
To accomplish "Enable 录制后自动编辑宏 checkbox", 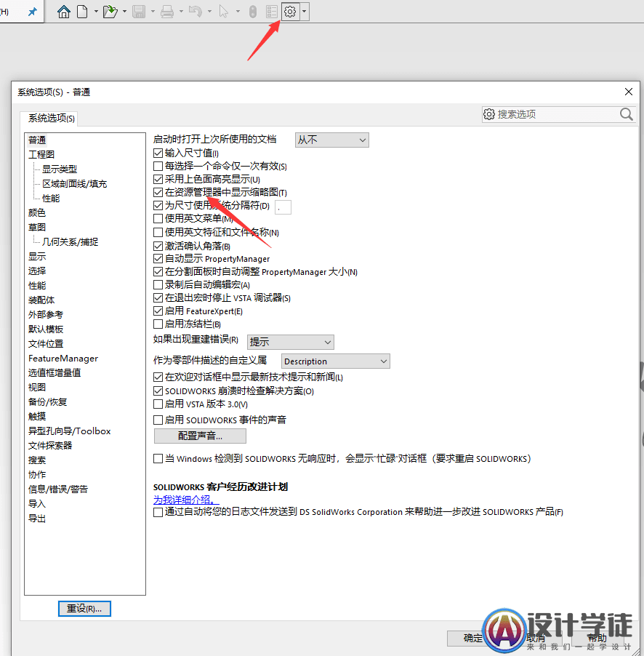I will (x=158, y=285).
